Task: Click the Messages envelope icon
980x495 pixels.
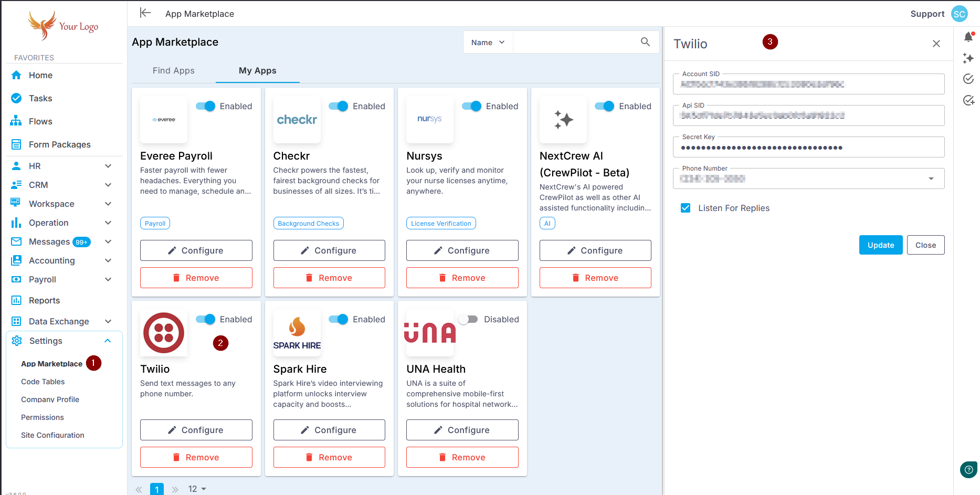Action: coord(16,241)
